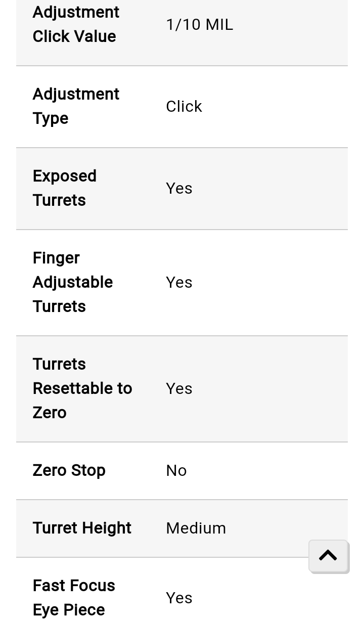Click the Yes value beside Fast Focus Eye Piece
This screenshot has height=620, width=364.
tap(179, 598)
